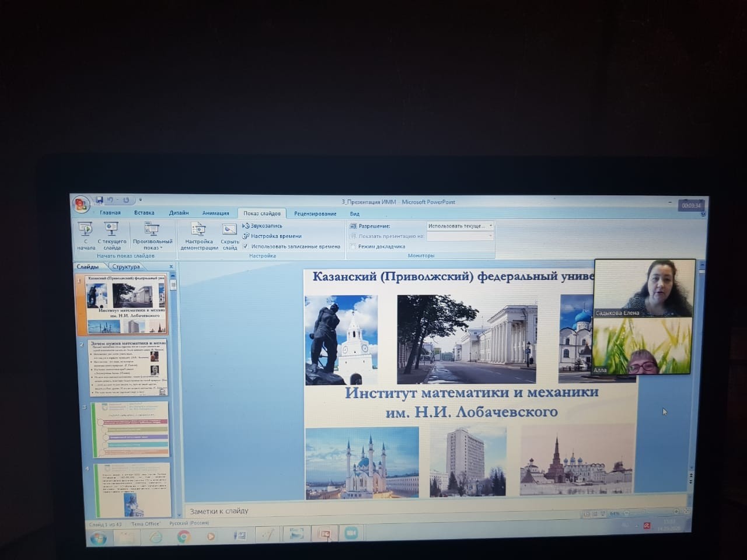This screenshot has width=747, height=560.
Task: Click Алла participant video tile
Action: (641, 345)
